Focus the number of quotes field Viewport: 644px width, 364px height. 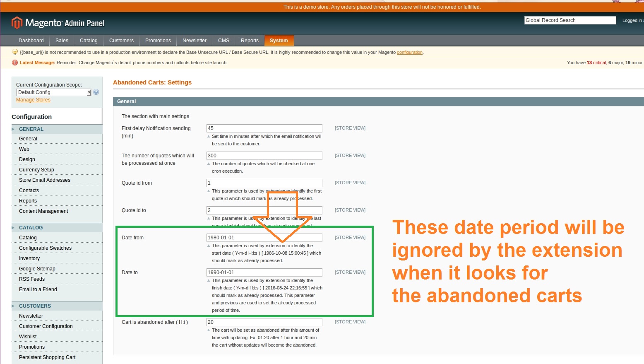pos(264,156)
